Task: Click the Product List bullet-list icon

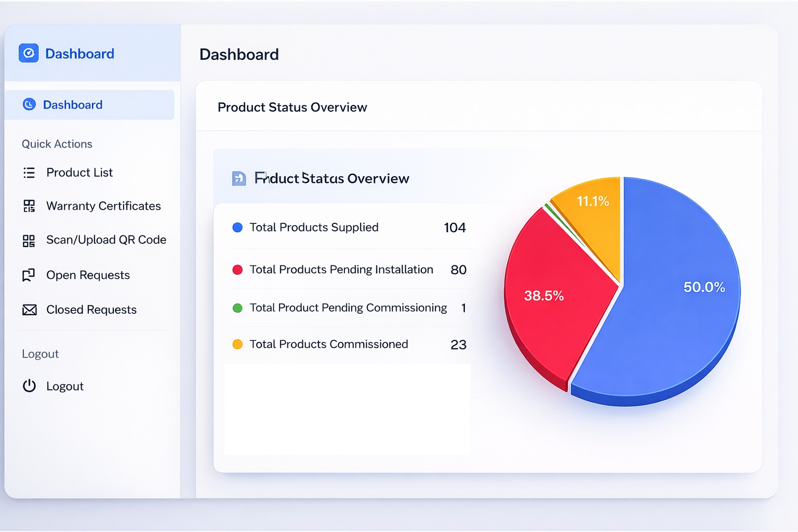Action: click(29, 172)
